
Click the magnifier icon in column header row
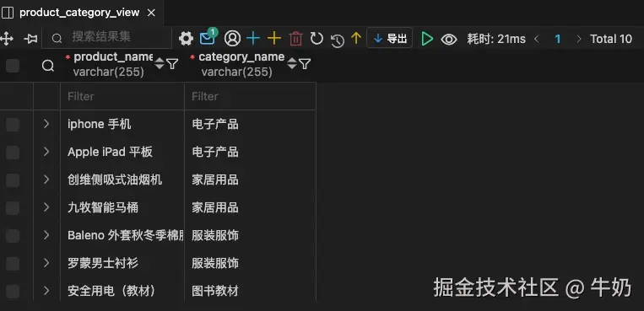coord(48,66)
